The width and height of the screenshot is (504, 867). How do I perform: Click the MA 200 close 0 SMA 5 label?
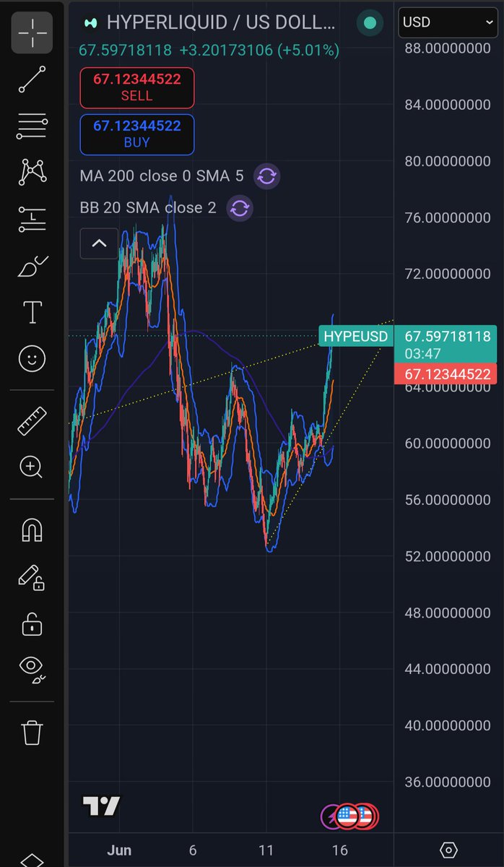pos(162,176)
